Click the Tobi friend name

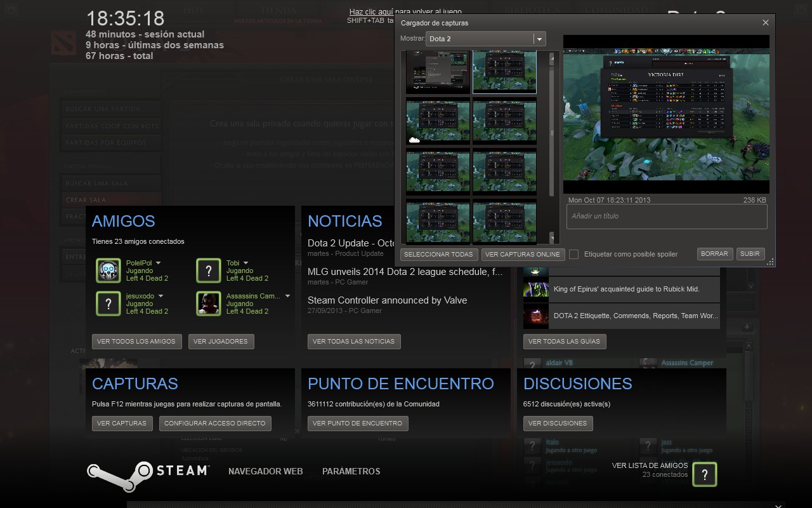tap(233, 263)
